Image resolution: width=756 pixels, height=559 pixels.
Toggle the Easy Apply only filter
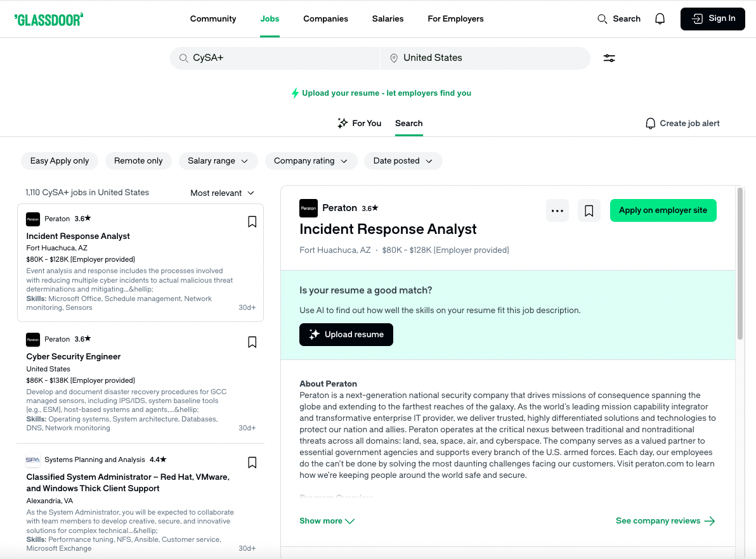tap(60, 161)
